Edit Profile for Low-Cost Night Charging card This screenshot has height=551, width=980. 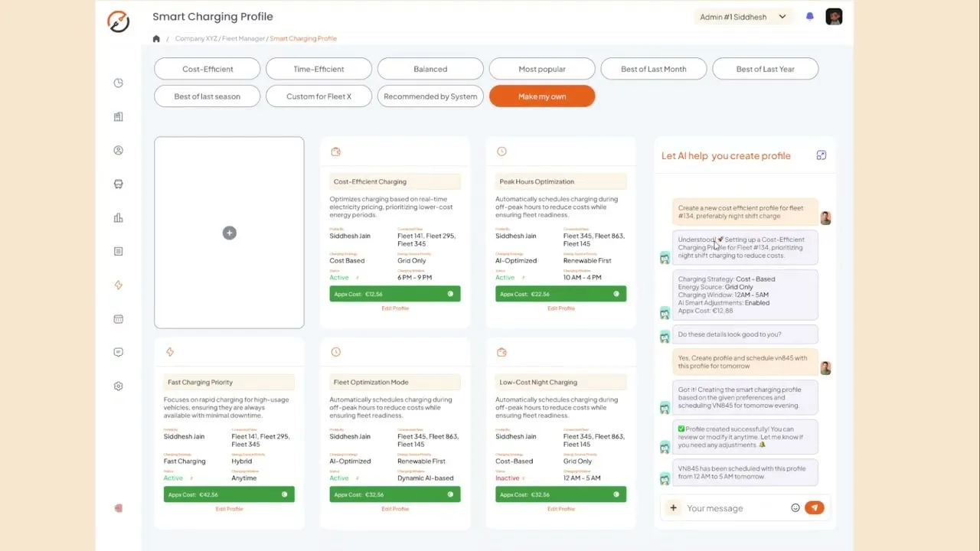point(561,509)
